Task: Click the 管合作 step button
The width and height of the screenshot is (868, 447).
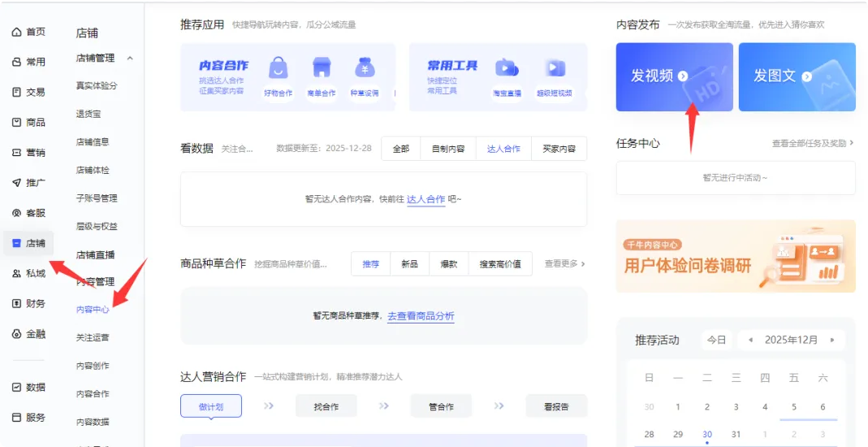Action: [441, 406]
